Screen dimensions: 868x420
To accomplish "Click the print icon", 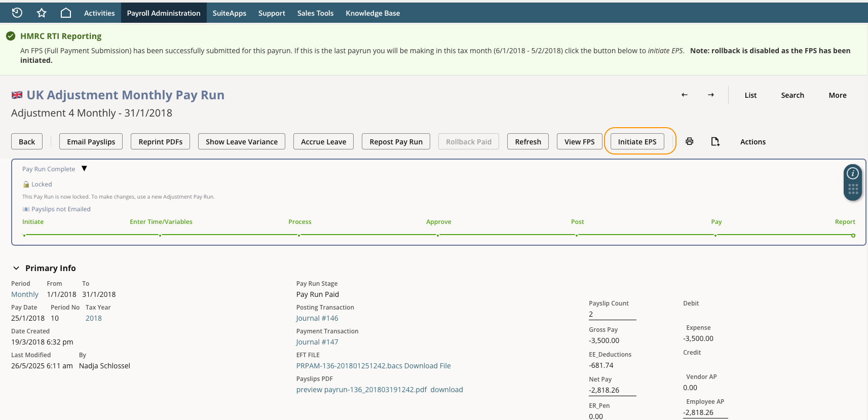I will (690, 141).
